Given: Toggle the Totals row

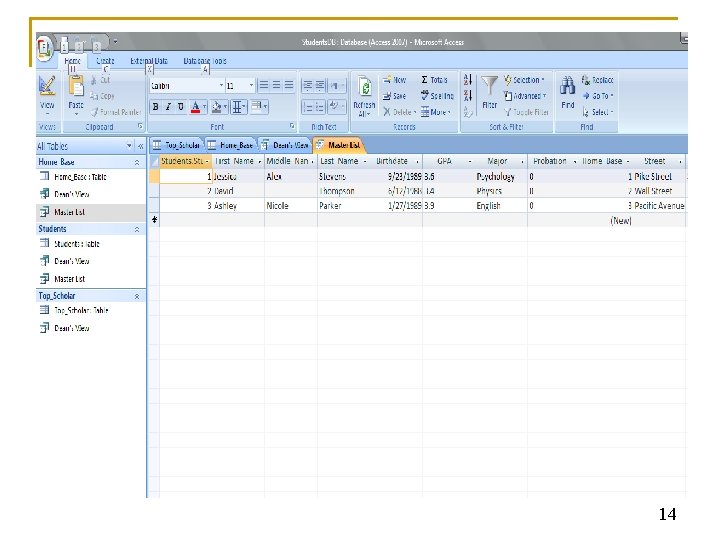Looking at the screenshot, I should click(x=434, y=80).
